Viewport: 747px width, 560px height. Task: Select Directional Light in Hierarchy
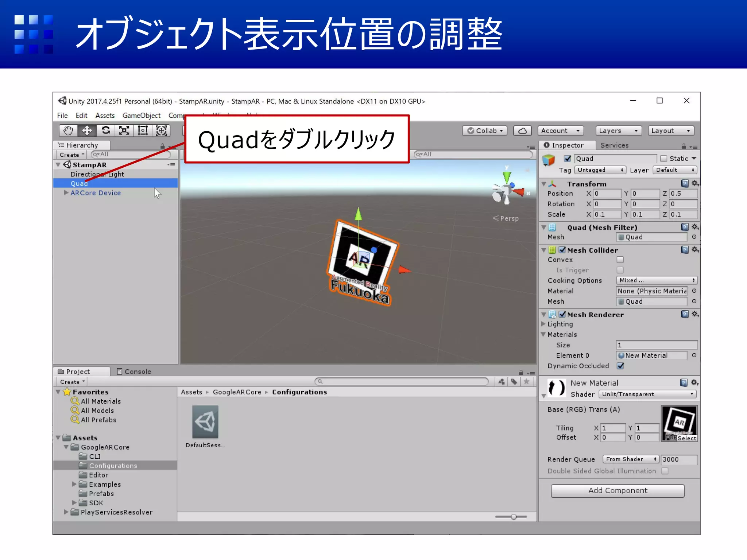(97, 174)
